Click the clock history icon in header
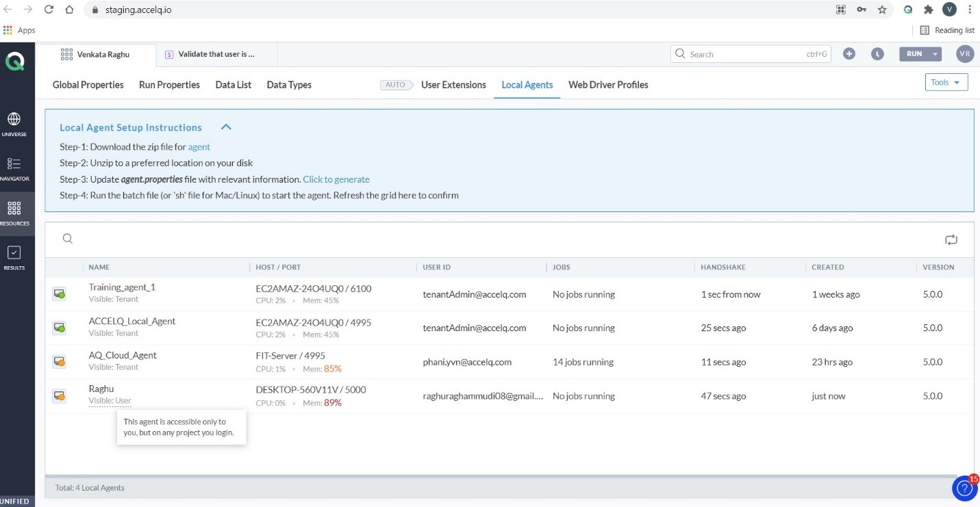 [x=877, y=54]
